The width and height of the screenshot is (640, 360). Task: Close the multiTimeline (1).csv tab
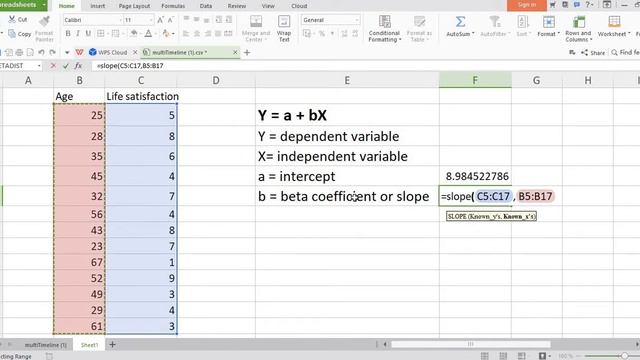[235, 52]
